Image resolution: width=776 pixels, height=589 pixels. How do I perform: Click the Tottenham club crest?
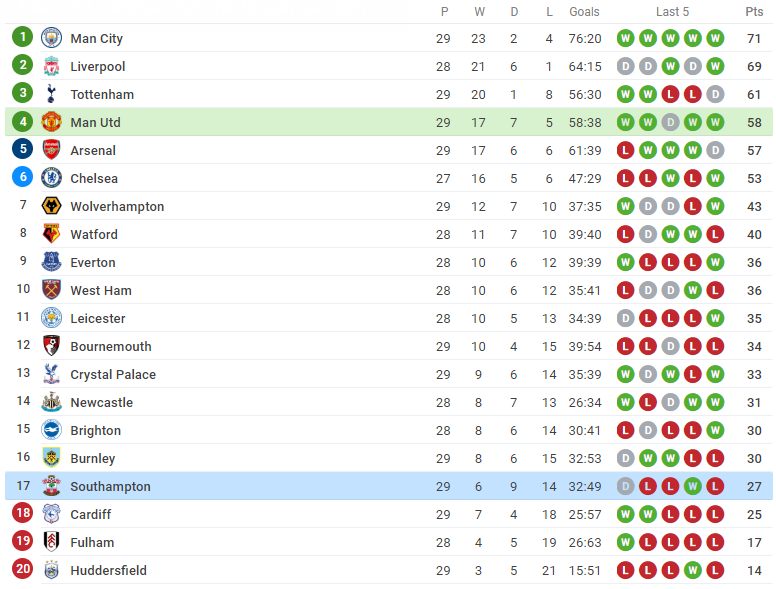51,94
